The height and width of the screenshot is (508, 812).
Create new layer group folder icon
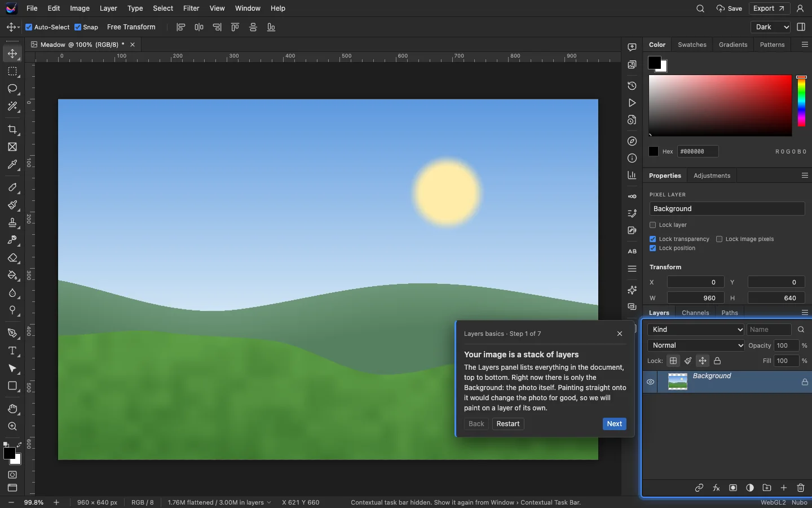pos(767,488)
